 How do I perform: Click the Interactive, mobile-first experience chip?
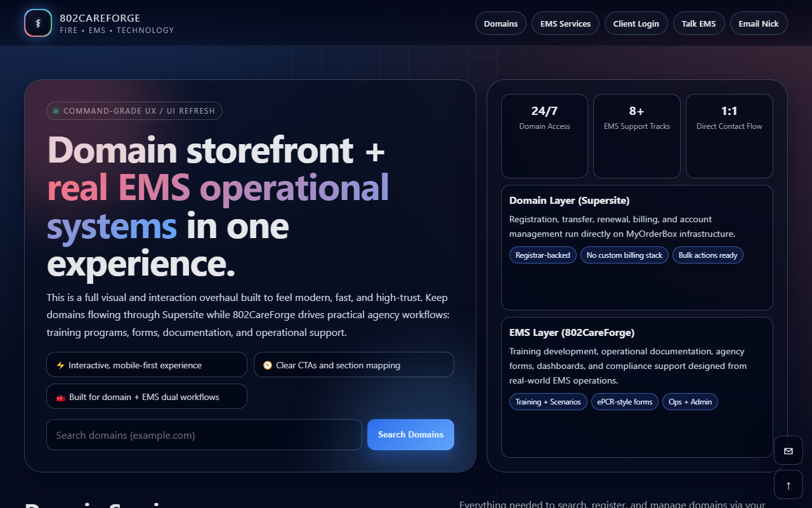pos(147,364)
